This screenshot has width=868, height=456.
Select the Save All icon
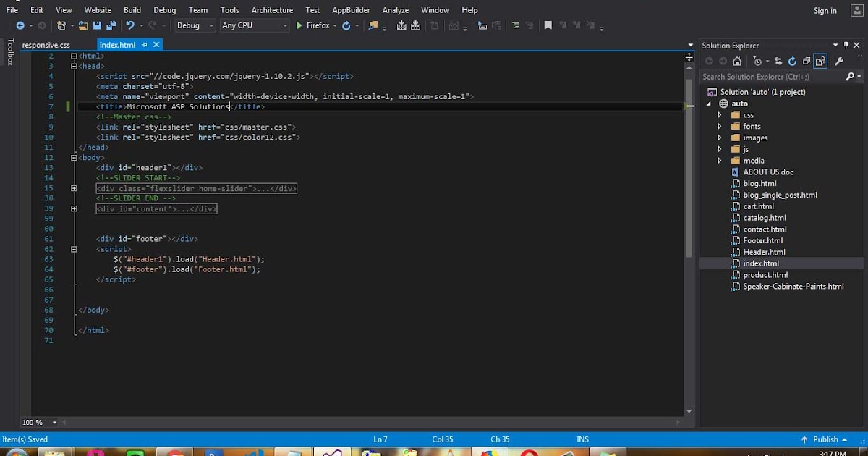pyautogui.click(x=111, y=25)
